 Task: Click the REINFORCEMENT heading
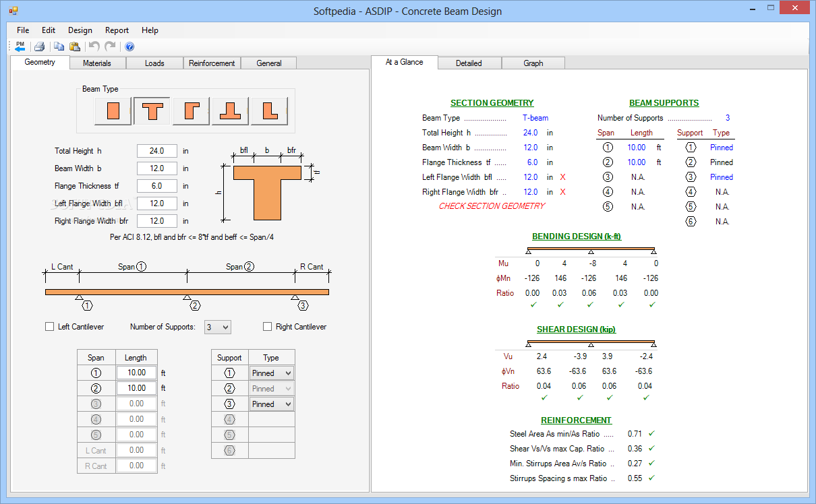coord(577,420)
